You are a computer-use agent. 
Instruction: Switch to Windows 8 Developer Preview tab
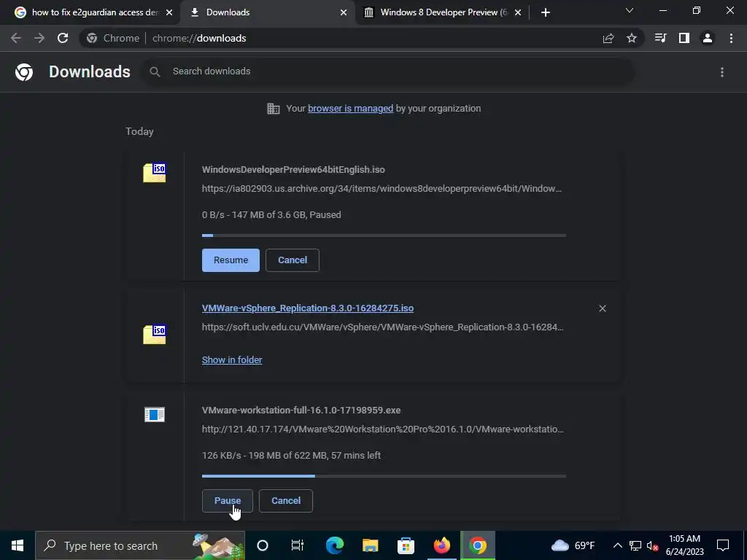pos(443,12)
